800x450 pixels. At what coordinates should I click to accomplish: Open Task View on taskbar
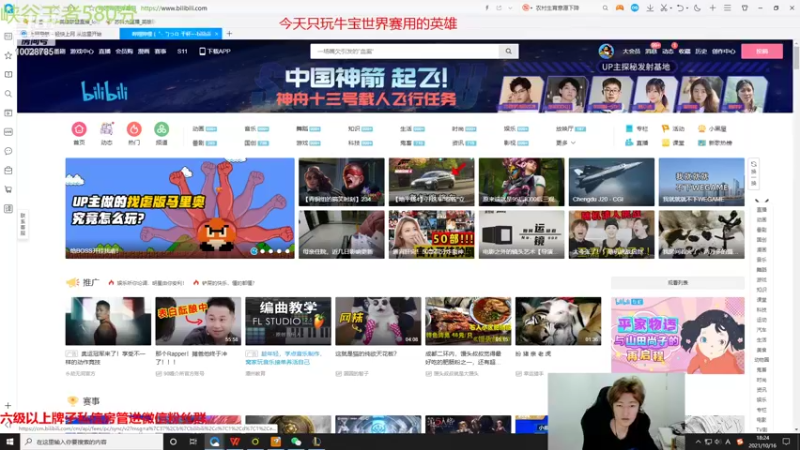point(193,442)
